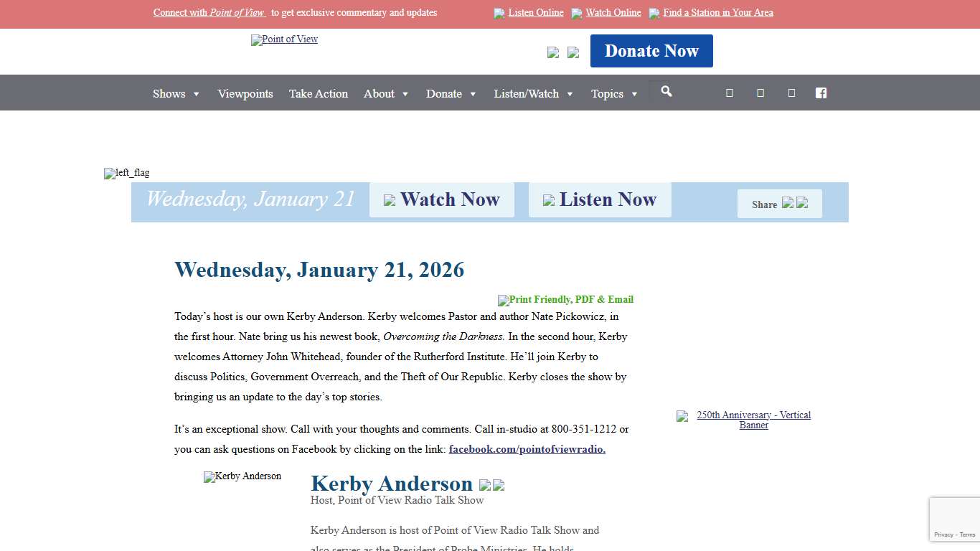Open the search icon in the navigation bar

tap(666, 91)
